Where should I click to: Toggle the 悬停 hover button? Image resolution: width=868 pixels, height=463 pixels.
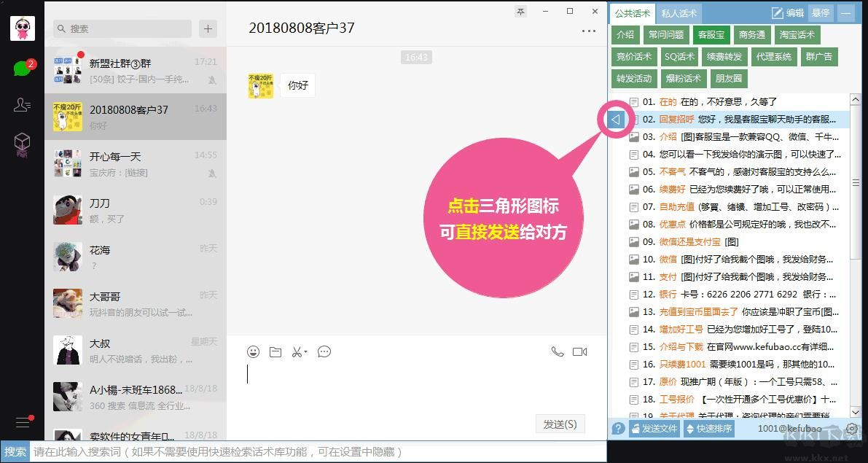tap(821, 13)
